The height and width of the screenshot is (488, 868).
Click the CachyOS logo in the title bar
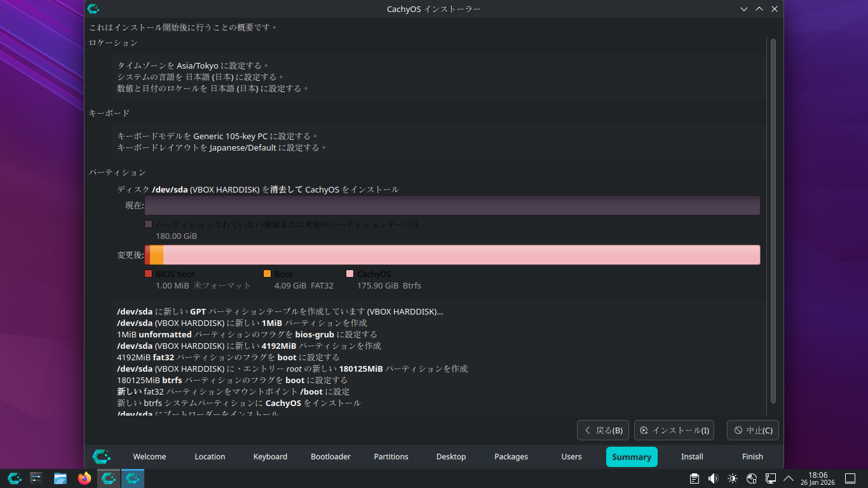(93, 9)
